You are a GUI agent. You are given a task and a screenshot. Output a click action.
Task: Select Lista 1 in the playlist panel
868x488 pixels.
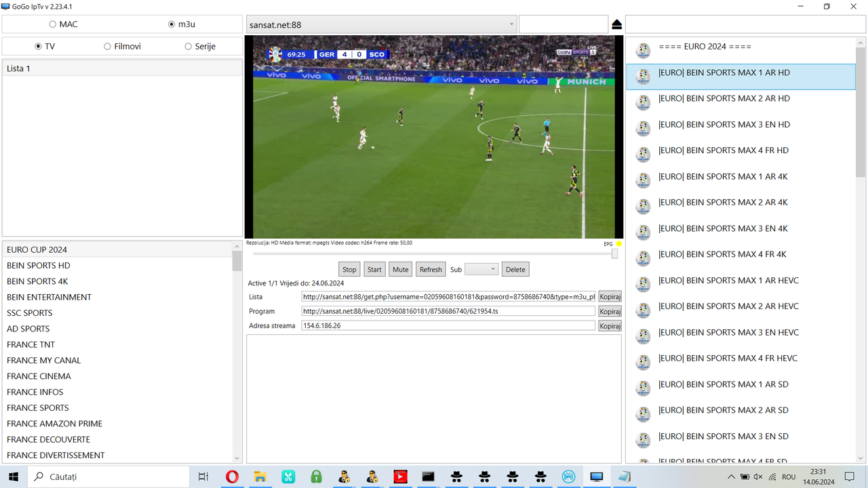point(122,68)
